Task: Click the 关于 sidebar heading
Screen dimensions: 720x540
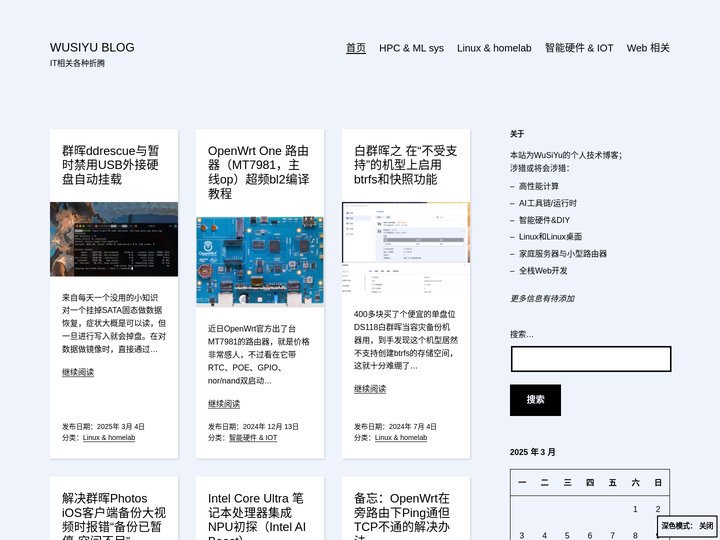Action: 517,134
